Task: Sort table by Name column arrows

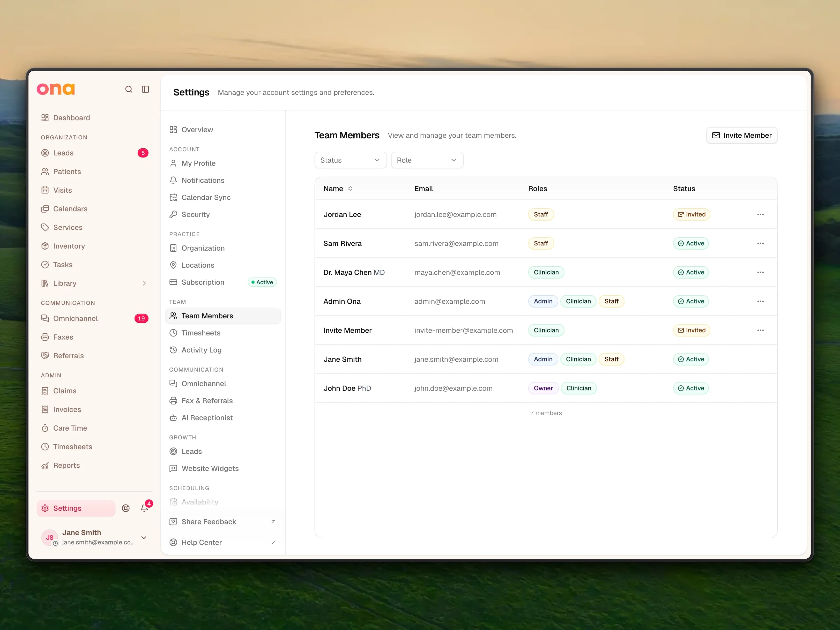Action: 350,189
